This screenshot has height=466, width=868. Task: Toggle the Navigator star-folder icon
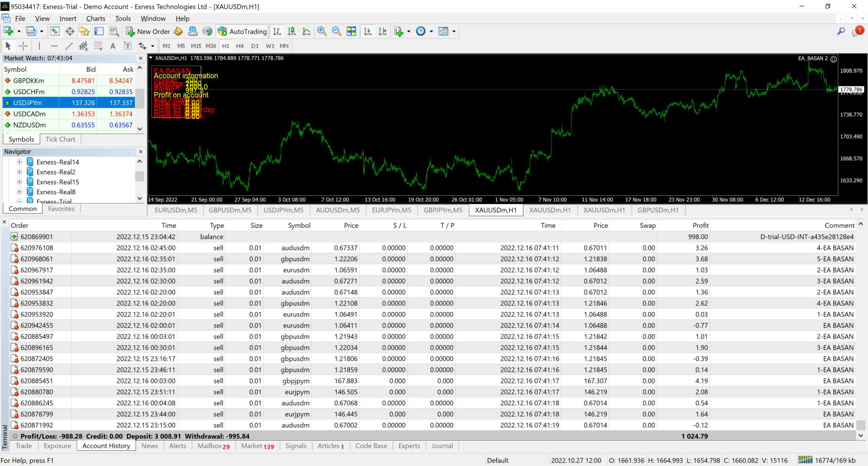click(x=84, y=31)
